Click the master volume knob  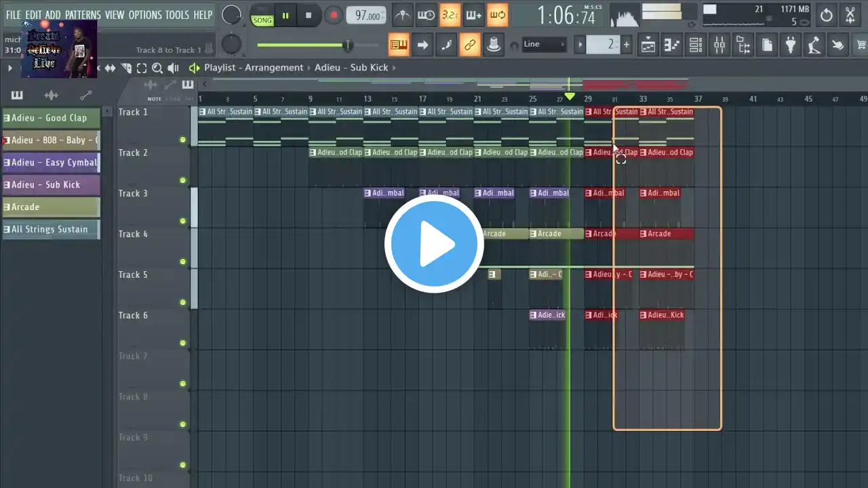tap(231, 15)
